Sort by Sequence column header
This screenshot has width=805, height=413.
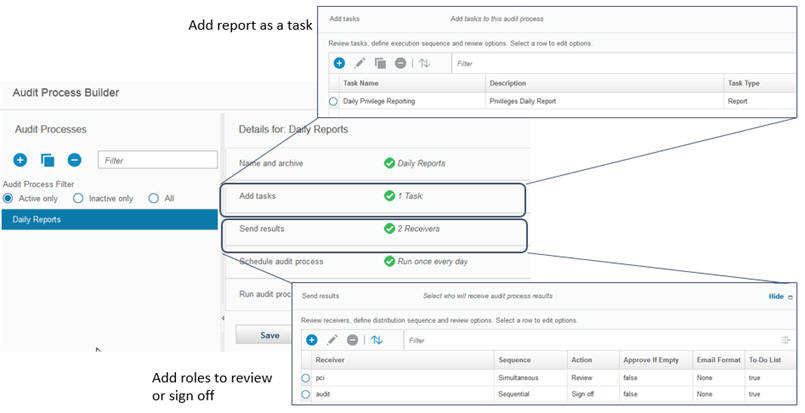click(x=531, y=360)
